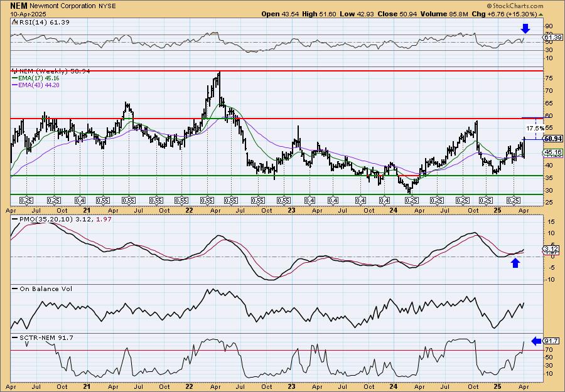Click the 90 level on RSI axis

point(549,26)
